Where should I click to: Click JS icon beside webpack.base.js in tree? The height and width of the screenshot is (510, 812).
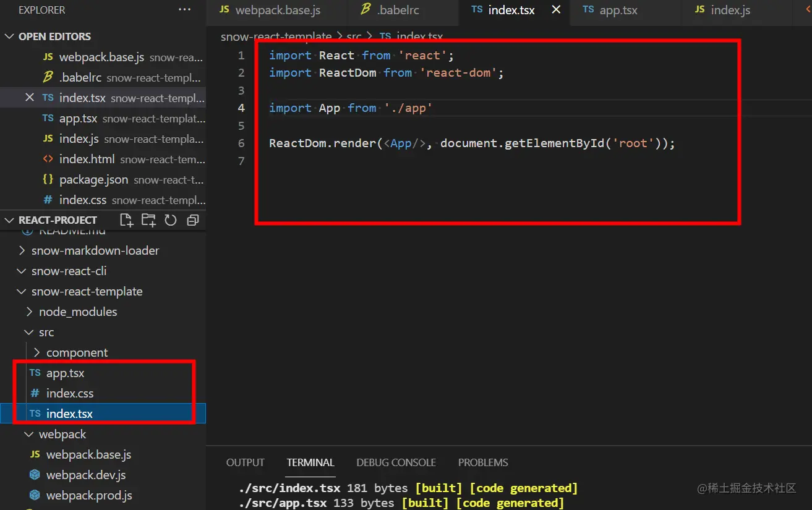35,454
